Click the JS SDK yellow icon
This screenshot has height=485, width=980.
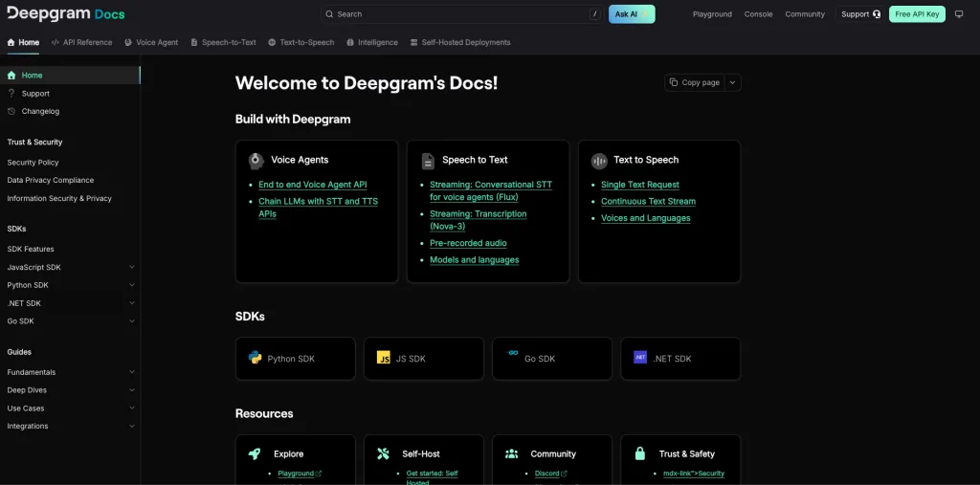384,358
